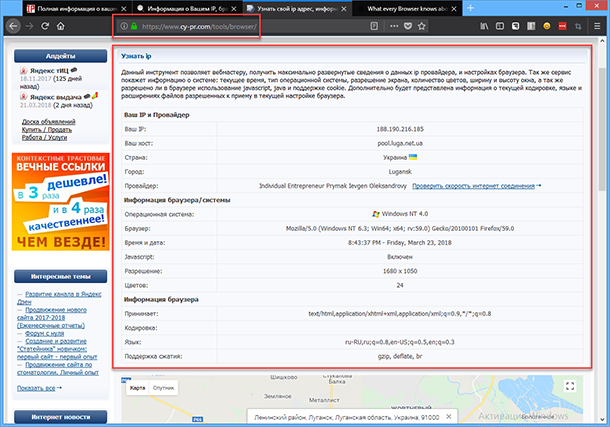Open a new tab with plus button
The width and height of the screenshot is (610, 427).
click(x=470, y=8)
